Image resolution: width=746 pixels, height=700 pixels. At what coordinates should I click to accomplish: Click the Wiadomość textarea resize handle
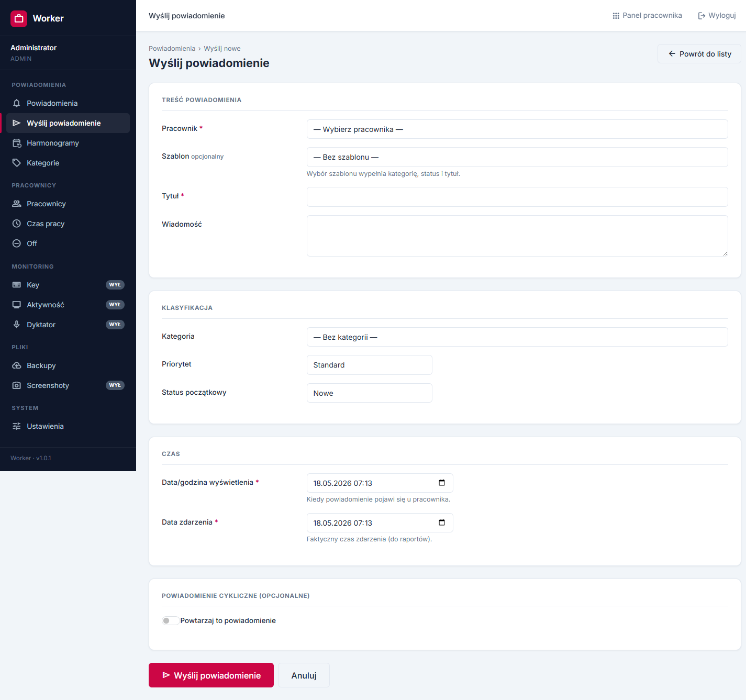(x=725, y=253)
